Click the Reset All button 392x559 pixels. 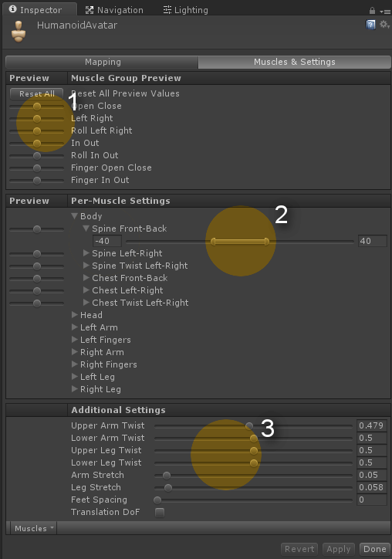pyautogui.click(x=37, y=93)
